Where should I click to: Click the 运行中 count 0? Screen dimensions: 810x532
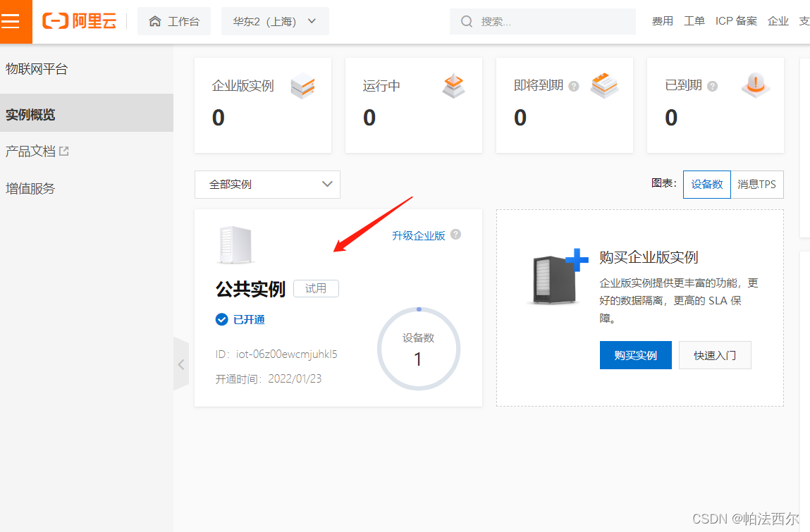369,118
